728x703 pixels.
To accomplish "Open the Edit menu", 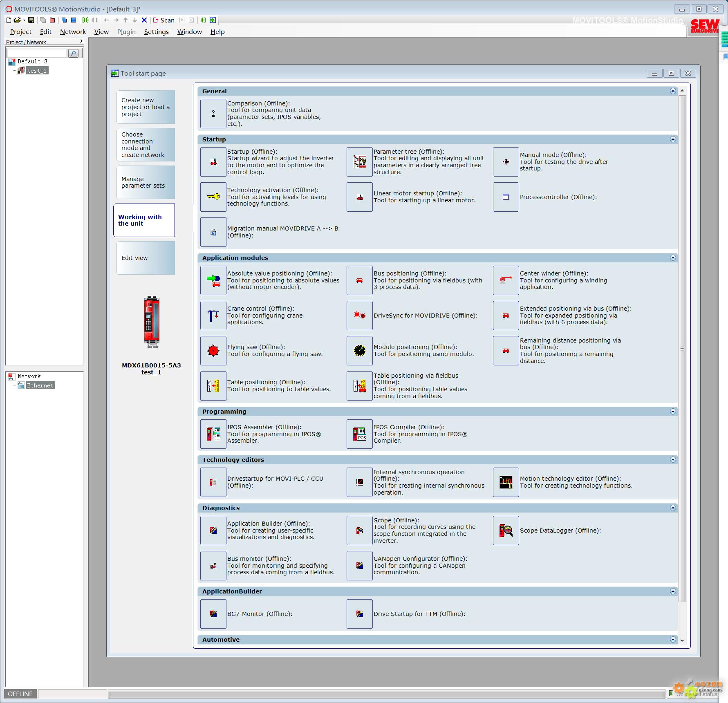I will click(46, 31).
